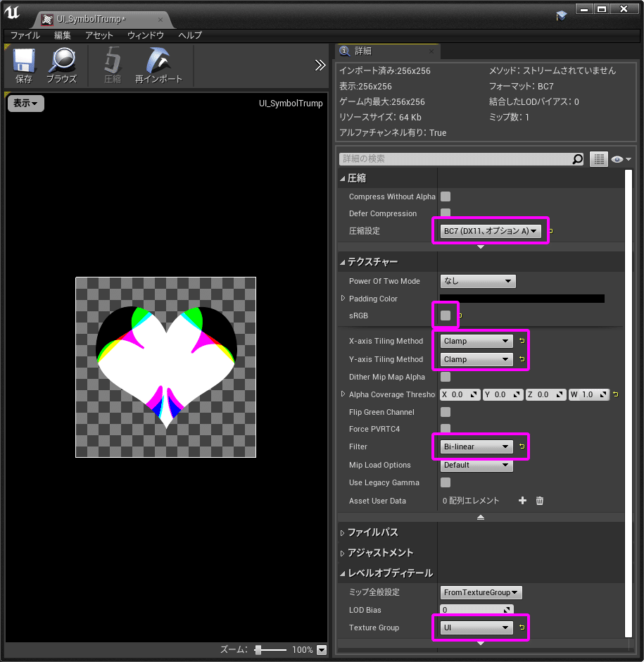Select the 詳細 tab

[x=389, y=51]
